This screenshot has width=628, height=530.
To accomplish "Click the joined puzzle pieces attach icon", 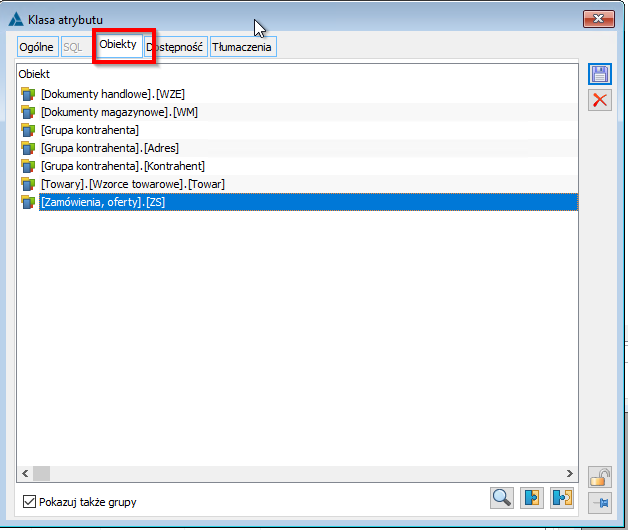I will click(532, 498).
